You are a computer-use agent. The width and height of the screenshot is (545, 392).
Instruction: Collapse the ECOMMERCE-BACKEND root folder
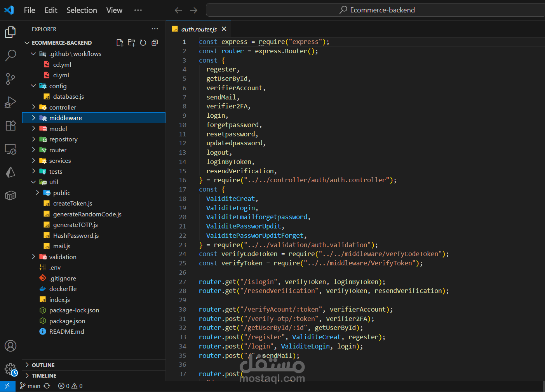click(x=94, y=43)
